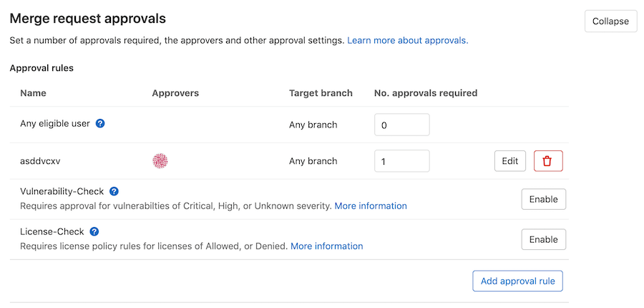Open the Learn more about approvals link
Image resolution: width=644 pixels, height=308 pixels.
pyautogui.click(x=407, y=41)
